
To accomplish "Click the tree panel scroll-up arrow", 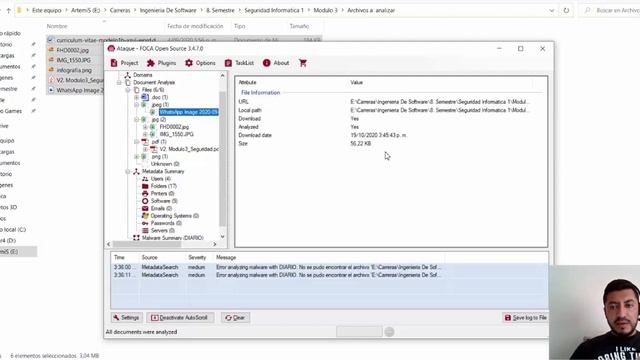I will 222,76.
